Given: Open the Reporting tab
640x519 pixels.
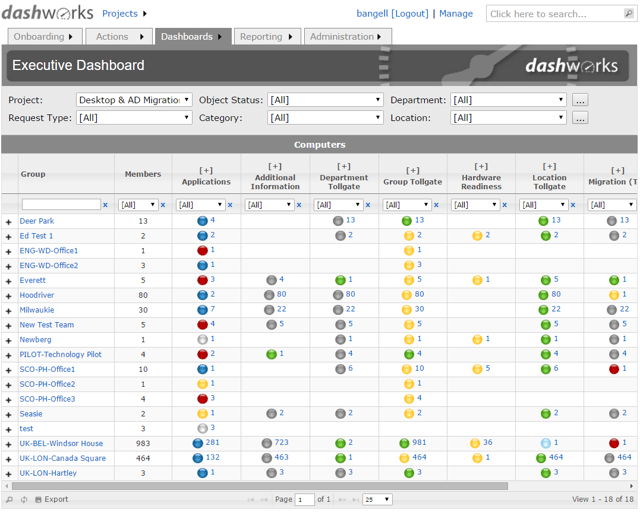Looking at the screenshot, I should tap(267, 37).
